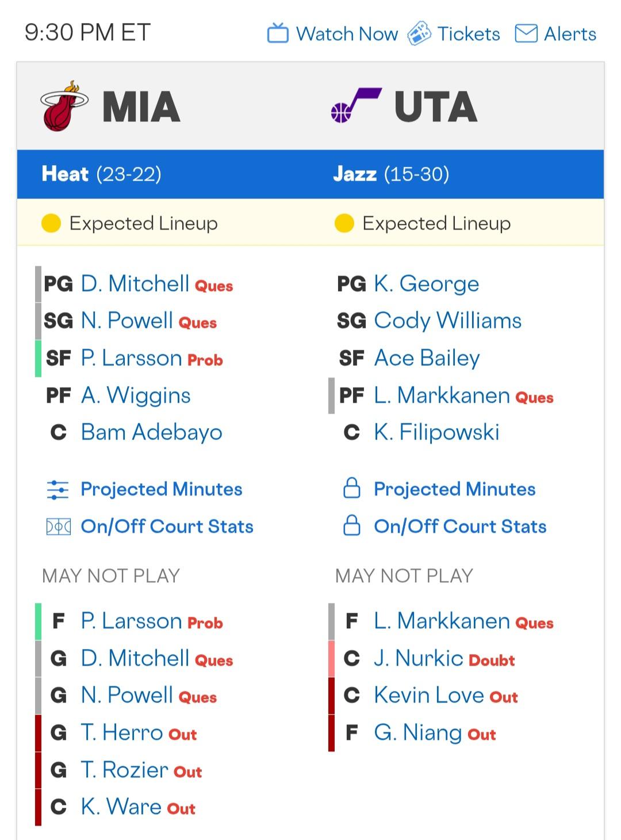
Task: Click the Heat On/Off Court Stats court icon
Action: coord(58,526)
